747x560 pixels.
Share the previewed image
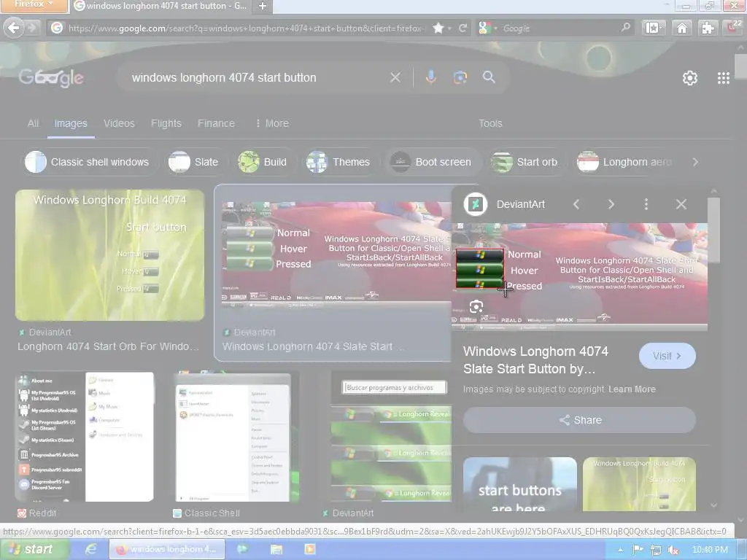tap(579, 420)
